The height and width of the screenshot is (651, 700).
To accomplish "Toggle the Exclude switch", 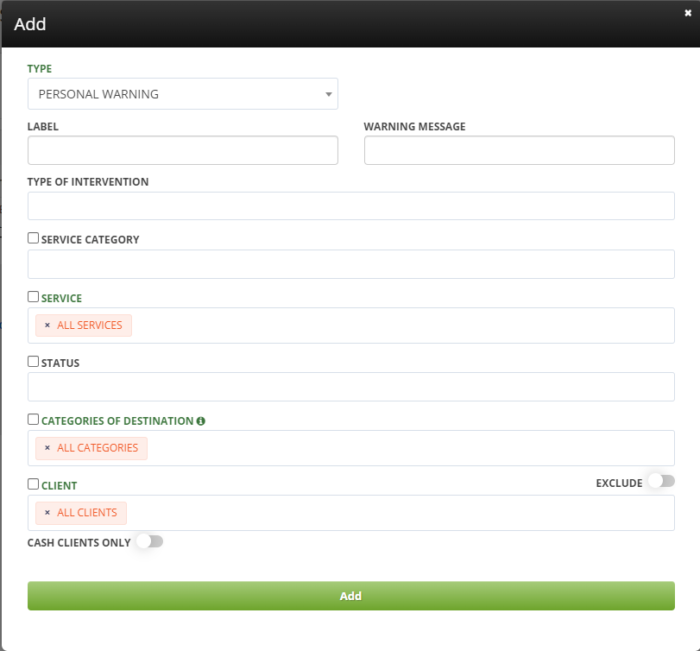I will (660, 482).
